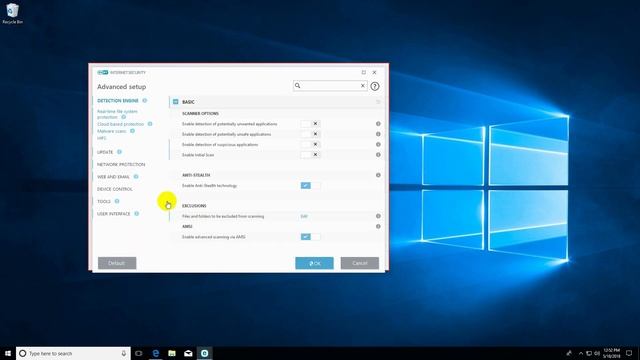This screenshot has height=360, width=640.
Task: Select TOOLS in the sidebar
Action: pyautogui.click(x=104, y=202)
